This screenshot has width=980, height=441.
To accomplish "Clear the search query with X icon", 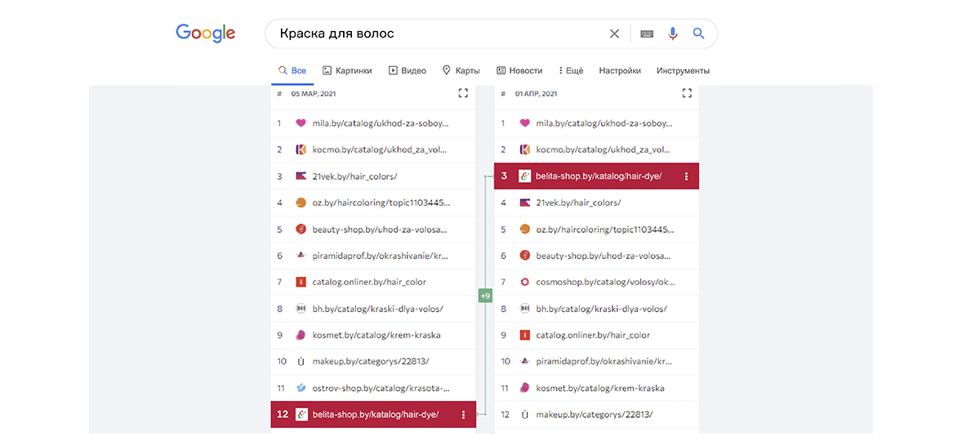I will click(614, 33).
